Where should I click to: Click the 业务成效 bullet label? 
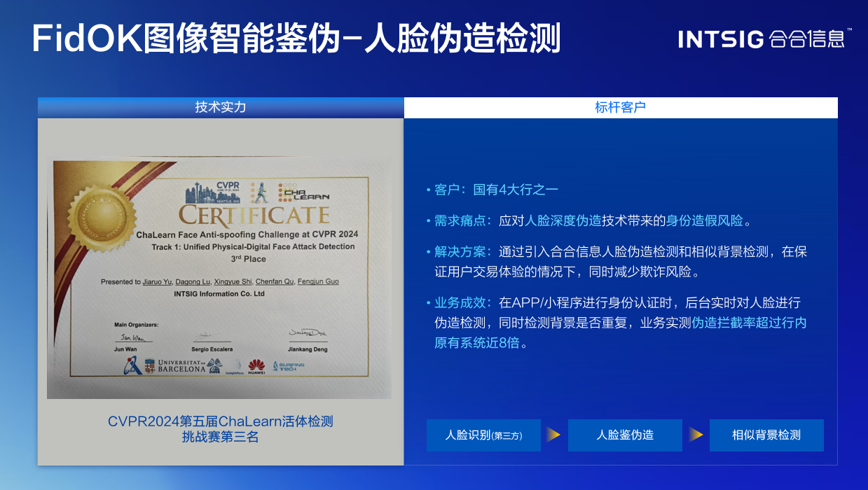pos(462,303)
